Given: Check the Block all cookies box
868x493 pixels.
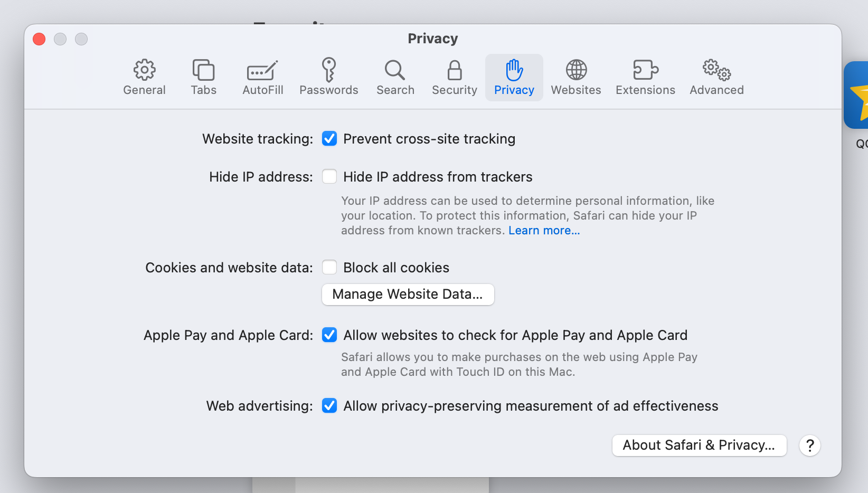Looking at the screenshot, I should (329, 268).
